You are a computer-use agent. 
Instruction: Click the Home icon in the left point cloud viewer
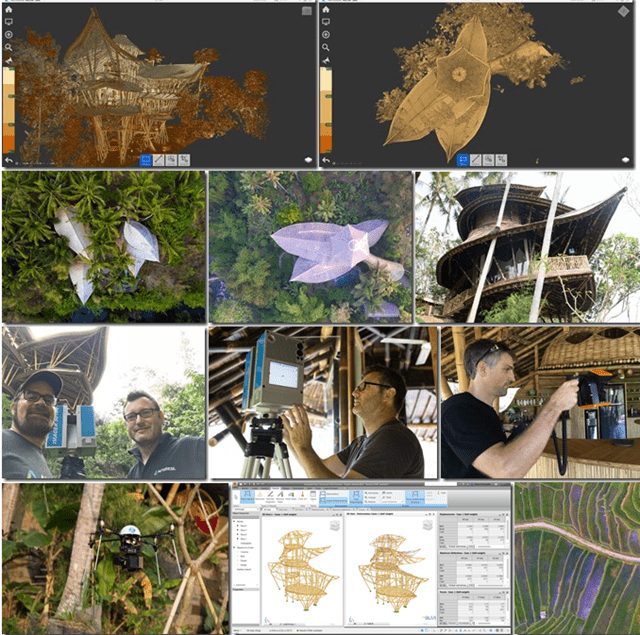(8, 7)
